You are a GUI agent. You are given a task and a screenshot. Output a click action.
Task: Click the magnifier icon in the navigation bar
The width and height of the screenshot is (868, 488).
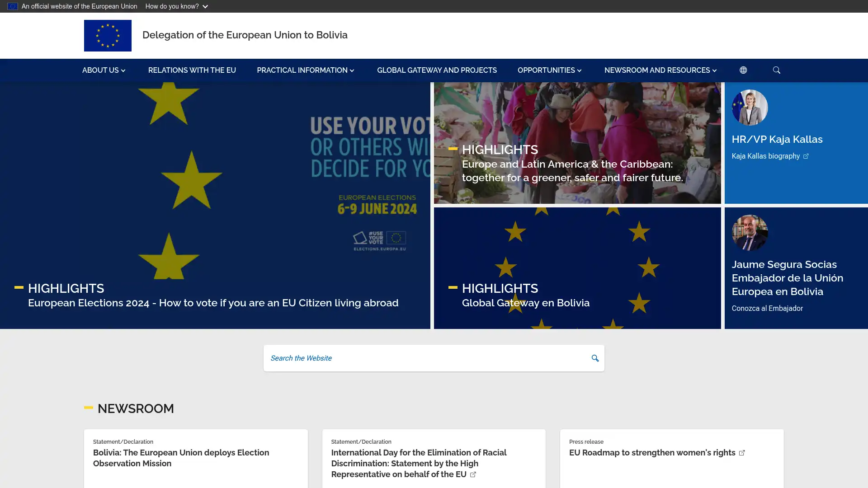coord(776,70)
